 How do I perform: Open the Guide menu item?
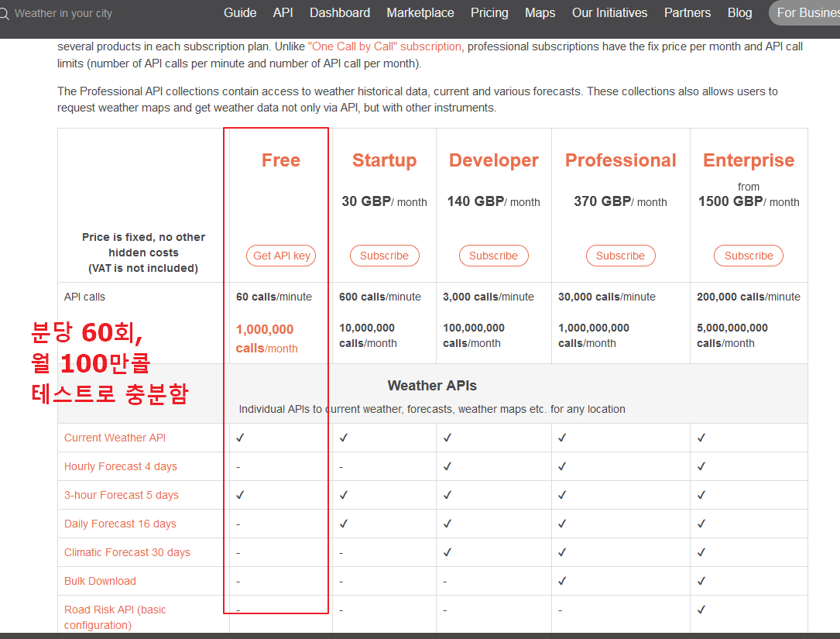coord(240,13)
